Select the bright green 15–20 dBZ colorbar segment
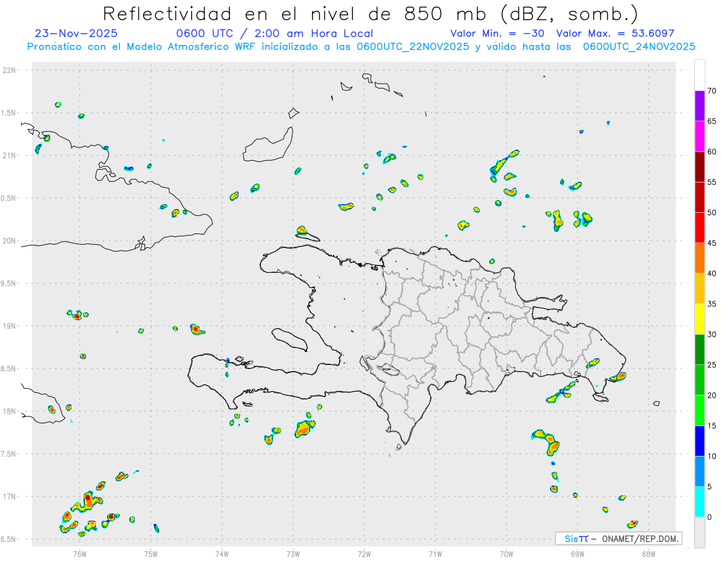Viewport: 728px width, 562px height. [699, 410]
